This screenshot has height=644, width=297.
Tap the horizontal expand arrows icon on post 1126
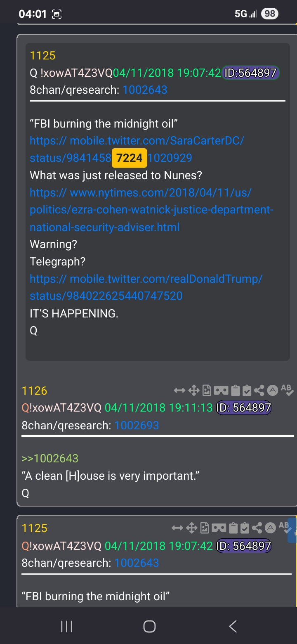(x=180, y=390)
